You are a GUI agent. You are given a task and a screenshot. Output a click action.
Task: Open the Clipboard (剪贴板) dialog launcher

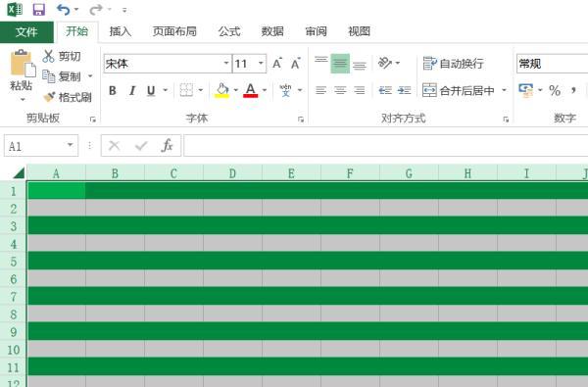[x=93, y=120]
